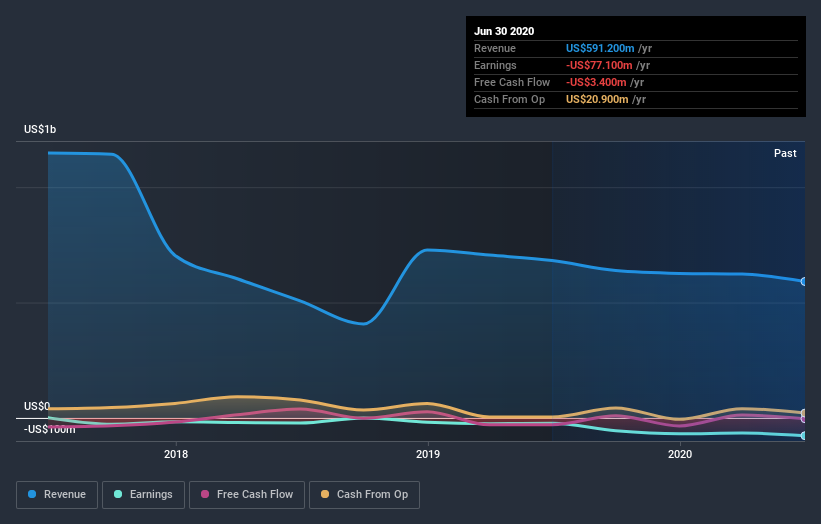Click the -US$77.100m earnings value
821x524 pixels.
pyautogui.click(x=599, y=65)
